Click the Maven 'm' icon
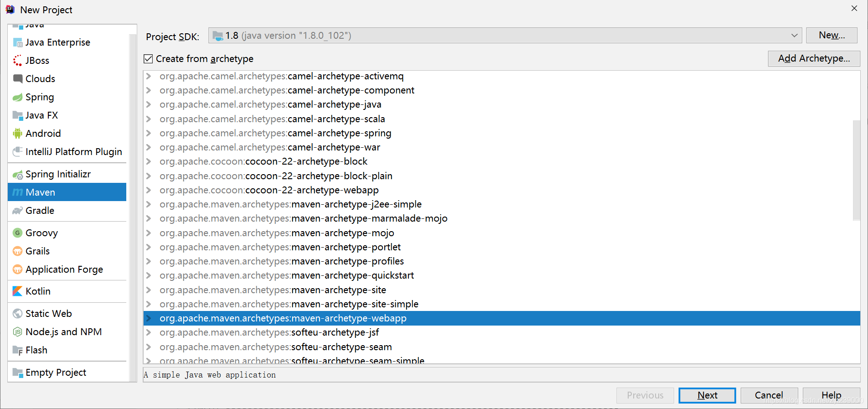Viewport: 868px width, 409px height. (x=18, y=192)
